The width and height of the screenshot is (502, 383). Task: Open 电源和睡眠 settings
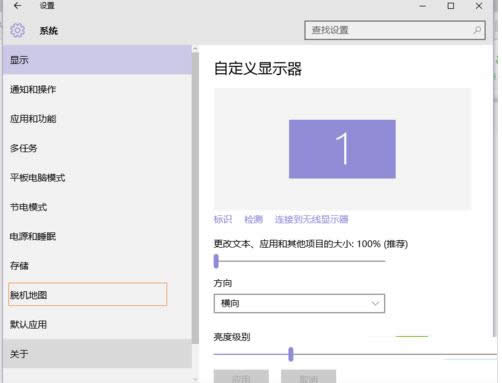tap(97, 236)
